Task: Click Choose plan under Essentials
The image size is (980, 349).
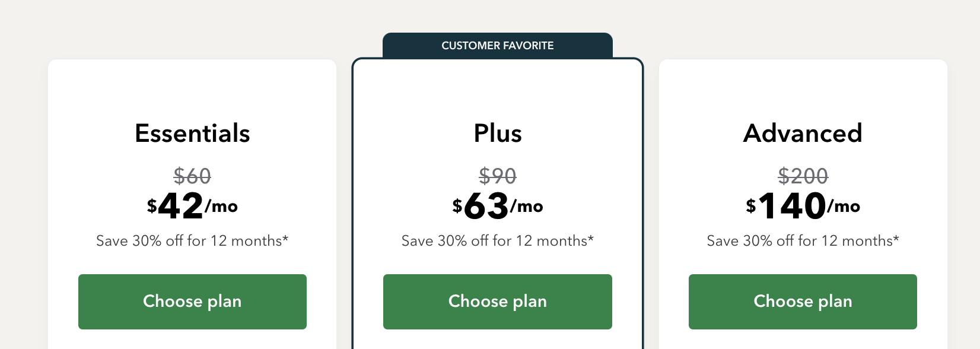Action: [x=192, y=302]
